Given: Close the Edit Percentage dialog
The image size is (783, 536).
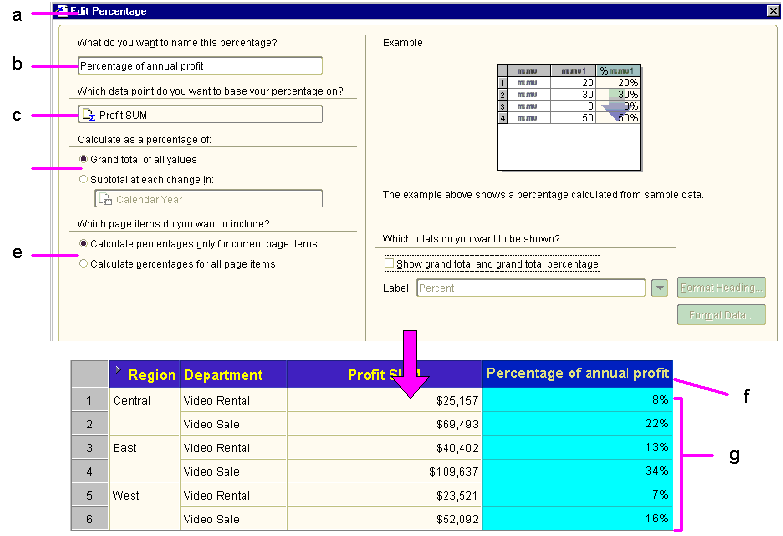Looking at the screenshot, I should click(x=773, y=10).
